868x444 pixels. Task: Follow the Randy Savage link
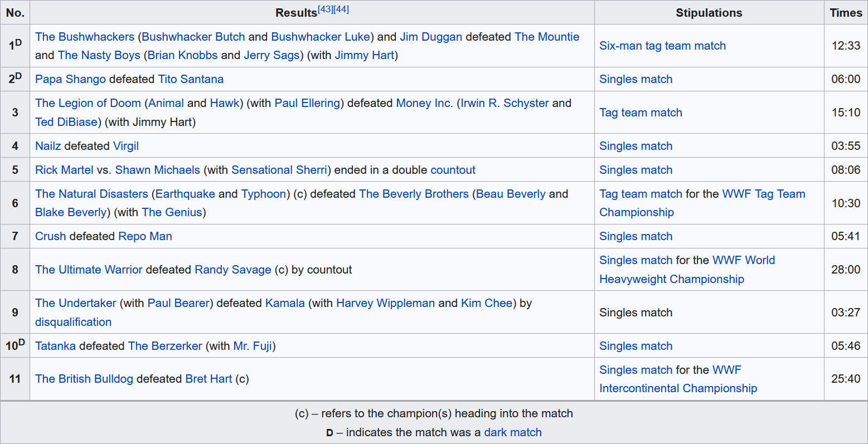(233, 270)
